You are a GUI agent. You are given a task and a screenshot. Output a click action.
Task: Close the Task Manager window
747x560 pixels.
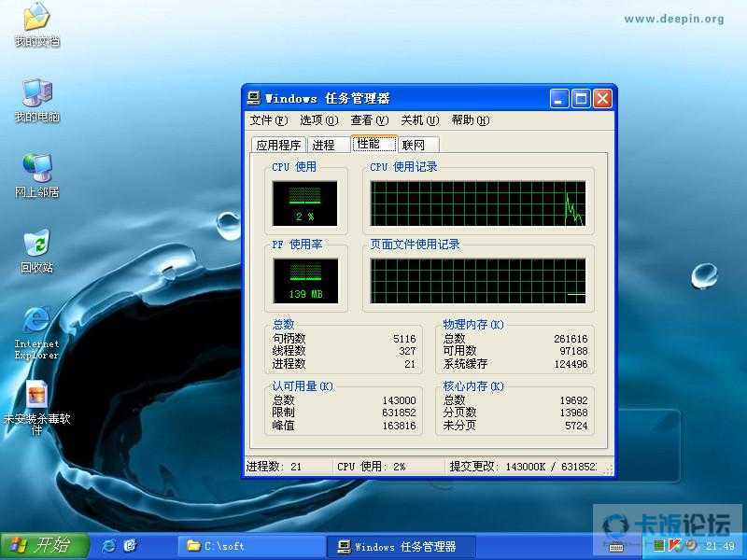click(602, 99)
